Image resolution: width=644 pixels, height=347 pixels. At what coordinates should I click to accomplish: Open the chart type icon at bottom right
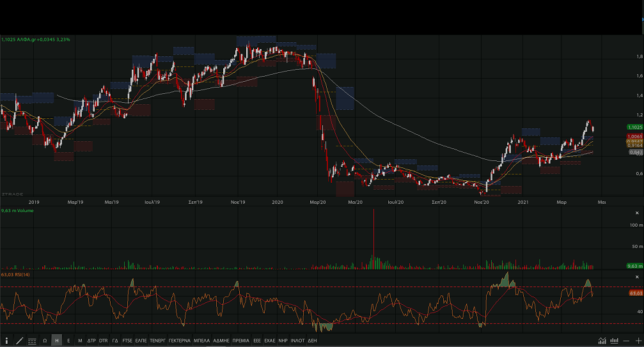click(x=602, y=341)
